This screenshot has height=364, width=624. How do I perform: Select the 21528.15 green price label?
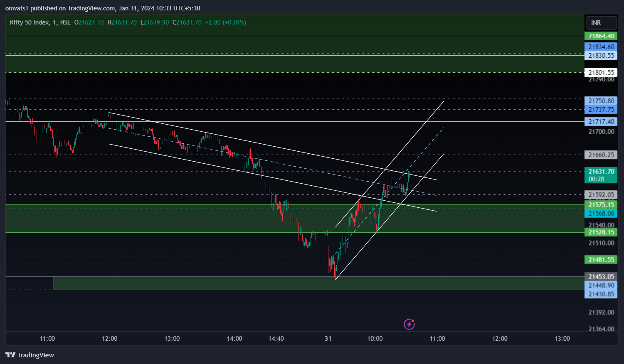pyautogui.click(x=601, y=232)
